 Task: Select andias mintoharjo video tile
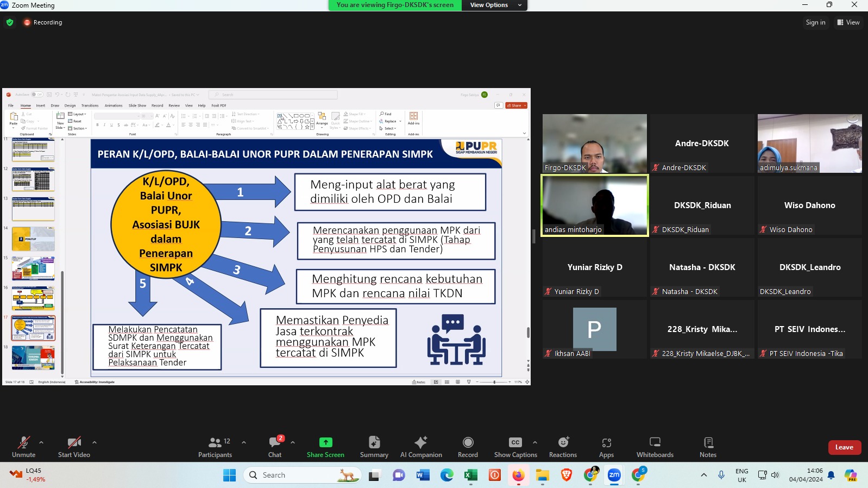pos(595,205)
